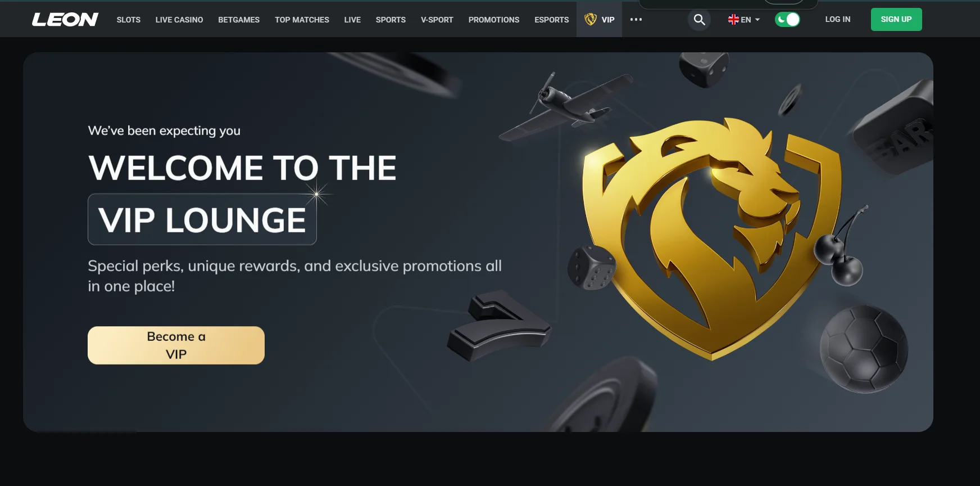This screenshot has height=486, width=980.
Task: Click the VIP shield icon in navbar
Action: [591, 20]
